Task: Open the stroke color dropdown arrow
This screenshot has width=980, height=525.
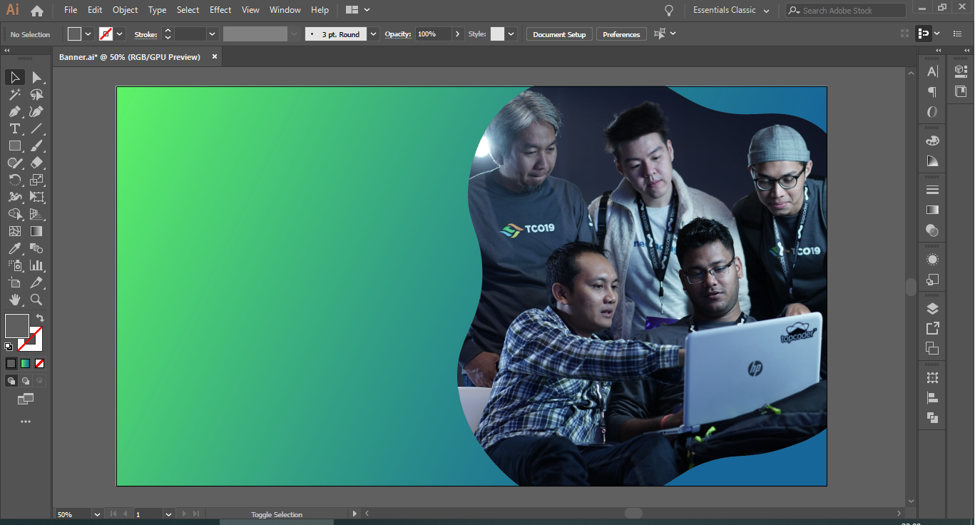Action: pos(120,34)
